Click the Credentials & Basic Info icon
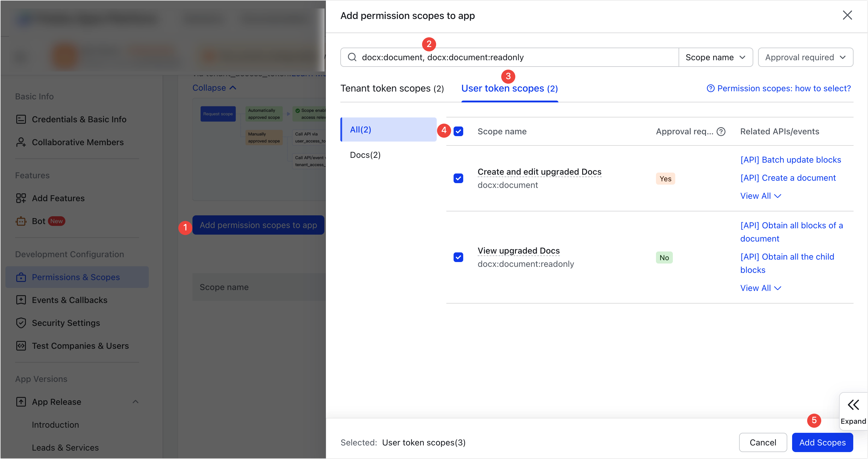Screen dimensions: 868x459 [21, 120]
